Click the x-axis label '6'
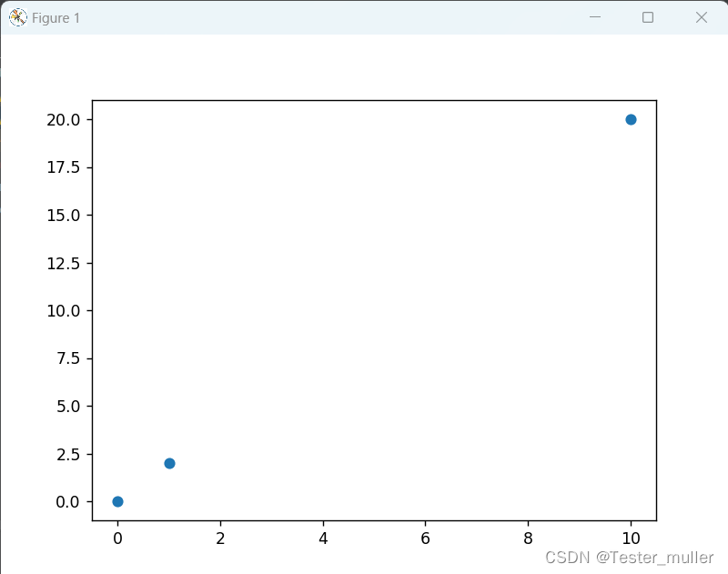Screen dimensions: 728x574 [425, 539]
